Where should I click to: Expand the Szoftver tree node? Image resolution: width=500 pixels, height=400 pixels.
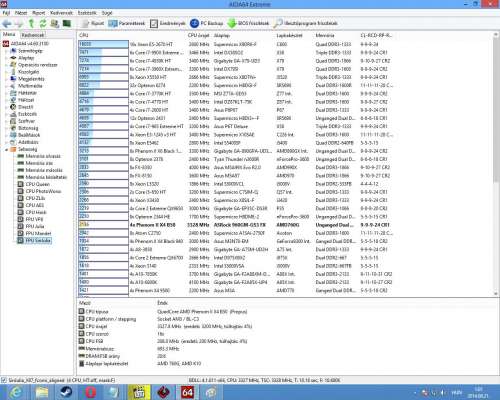click(6, 121)
